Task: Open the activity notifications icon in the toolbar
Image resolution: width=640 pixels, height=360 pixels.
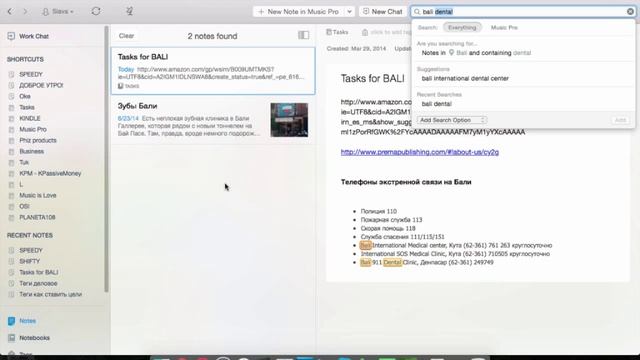Action: click(129, 11)
